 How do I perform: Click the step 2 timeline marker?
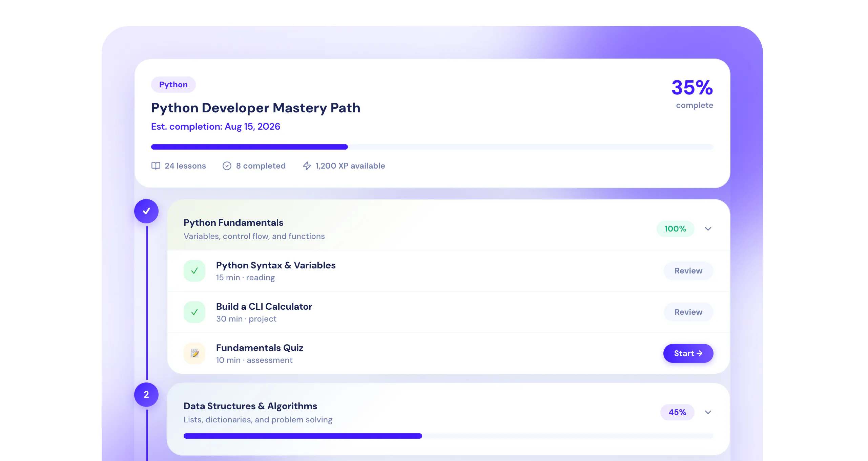(146, 395)
